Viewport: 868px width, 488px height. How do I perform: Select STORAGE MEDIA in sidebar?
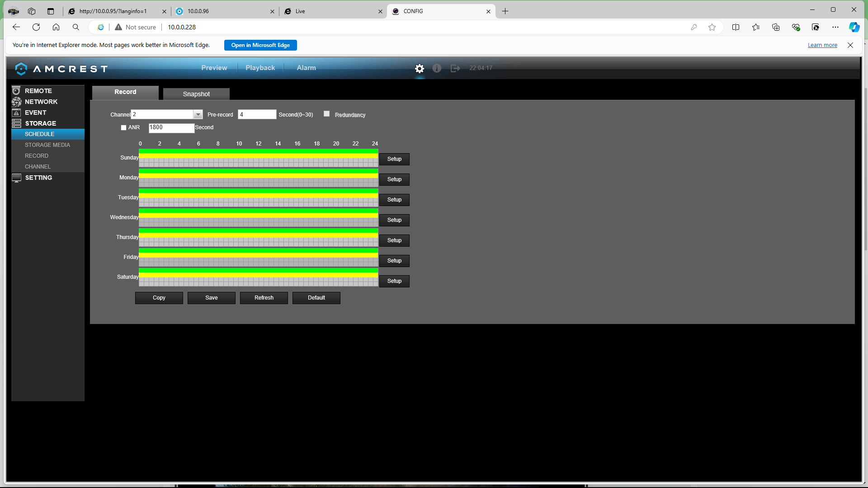(x=48, y=145)
